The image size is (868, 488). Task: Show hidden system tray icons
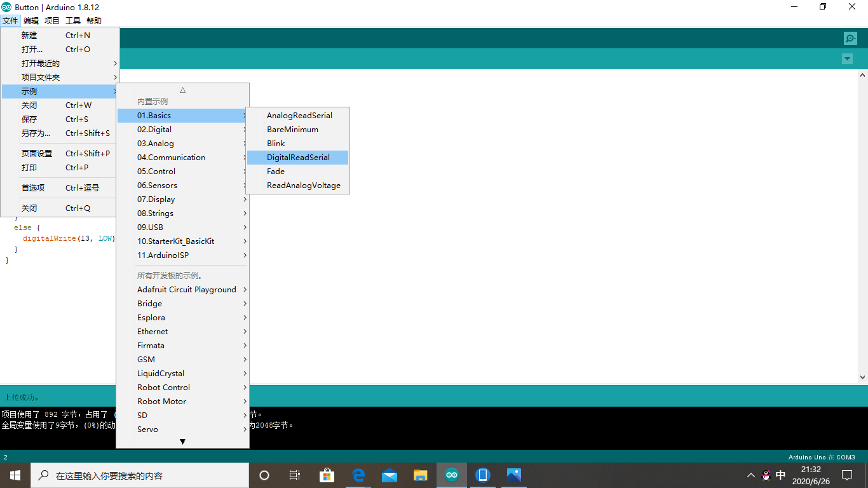point(750,475)
